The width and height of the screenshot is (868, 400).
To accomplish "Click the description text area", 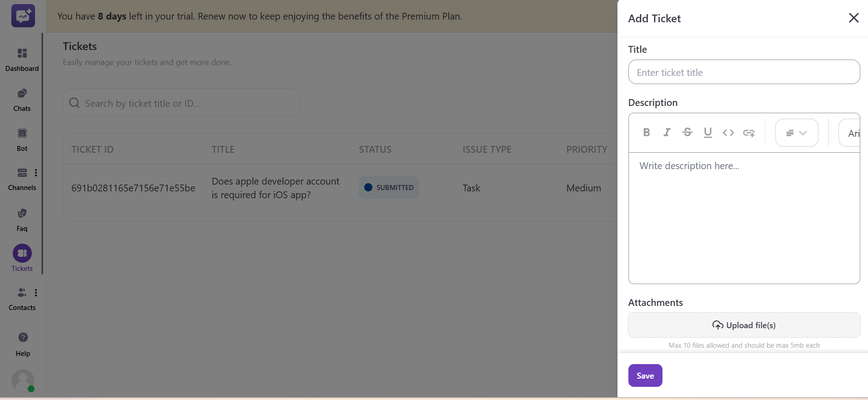I will tap(744, 218).
